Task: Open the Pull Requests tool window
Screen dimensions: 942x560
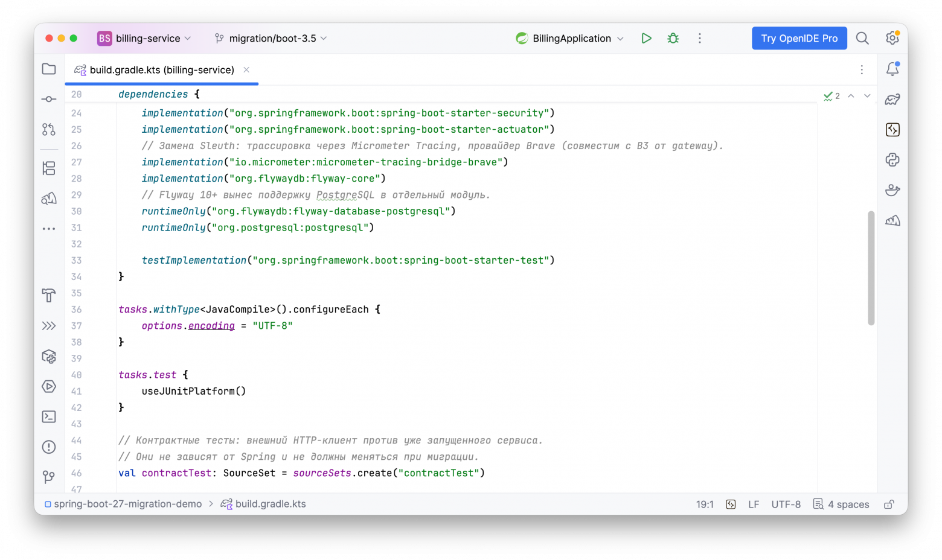Action: tap(49, 129)
